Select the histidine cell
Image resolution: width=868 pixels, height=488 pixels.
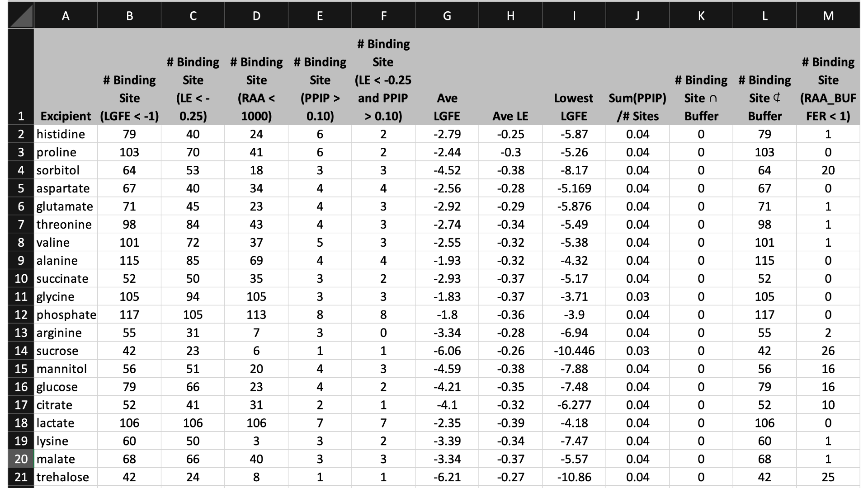click(x=66, y=134)
